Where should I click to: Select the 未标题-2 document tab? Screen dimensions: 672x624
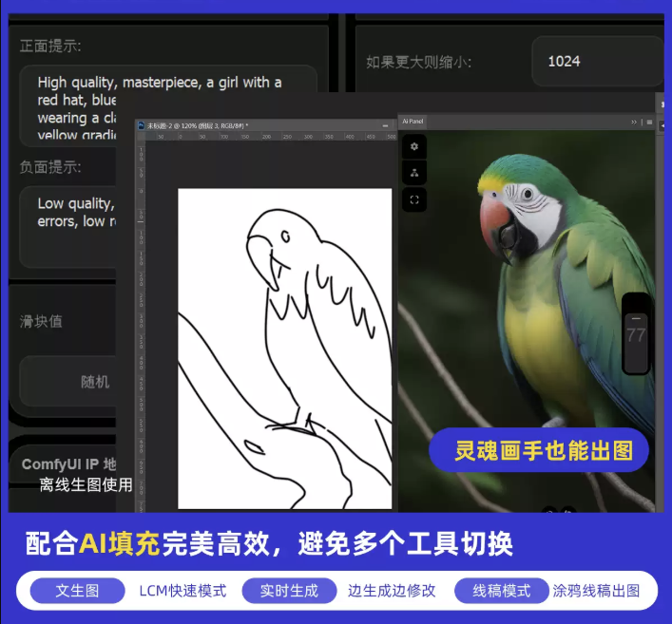pyautogui.click(x=198, y=126)
